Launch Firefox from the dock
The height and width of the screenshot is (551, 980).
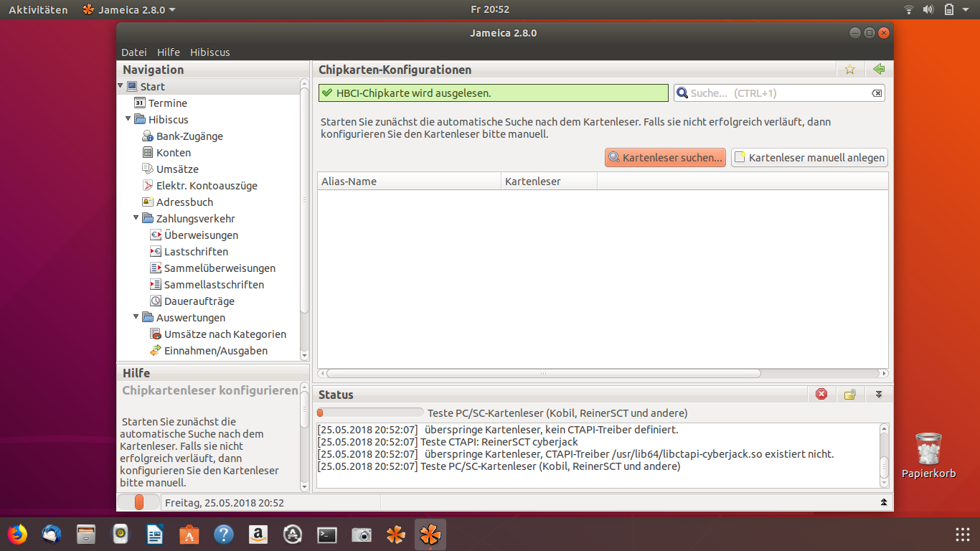[17, 534]
